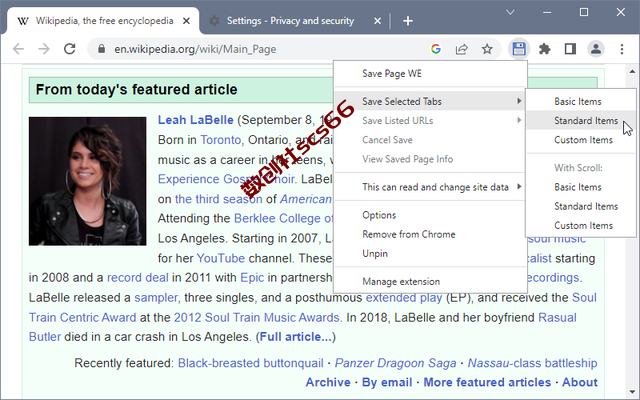This screenshot has width=640, height=400.
Task: Click Leah LaBelle photo thumbnail
Action: (87, 181)
